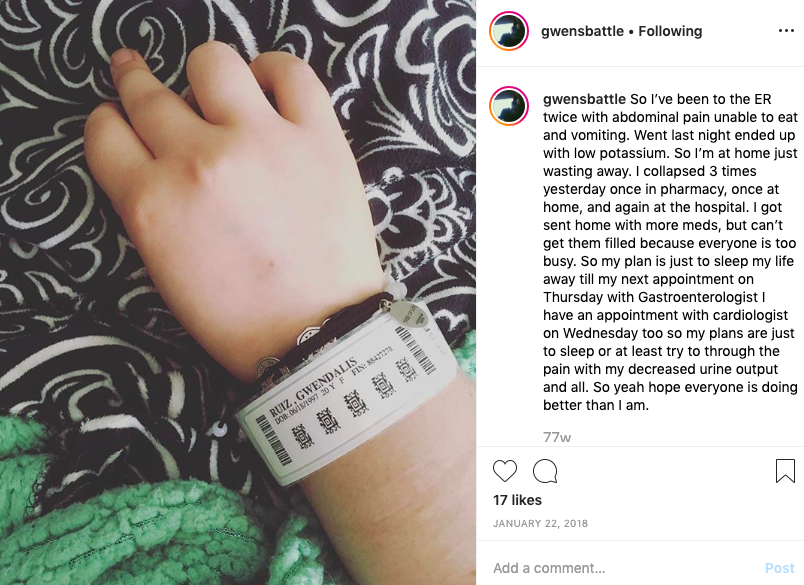Viewport: 804px width, 585px height.
Task: Click the Post comment button
Action: point(779,568)
